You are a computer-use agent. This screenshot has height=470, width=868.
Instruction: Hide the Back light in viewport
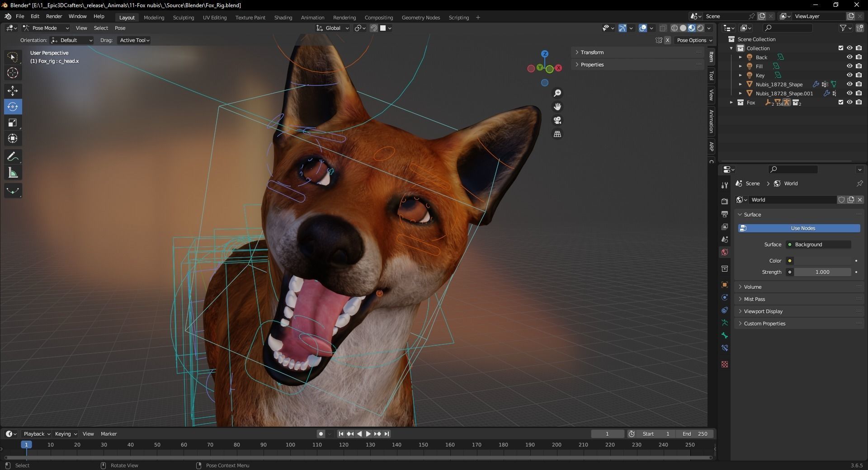pyautogui.click(x=849, y=57)
